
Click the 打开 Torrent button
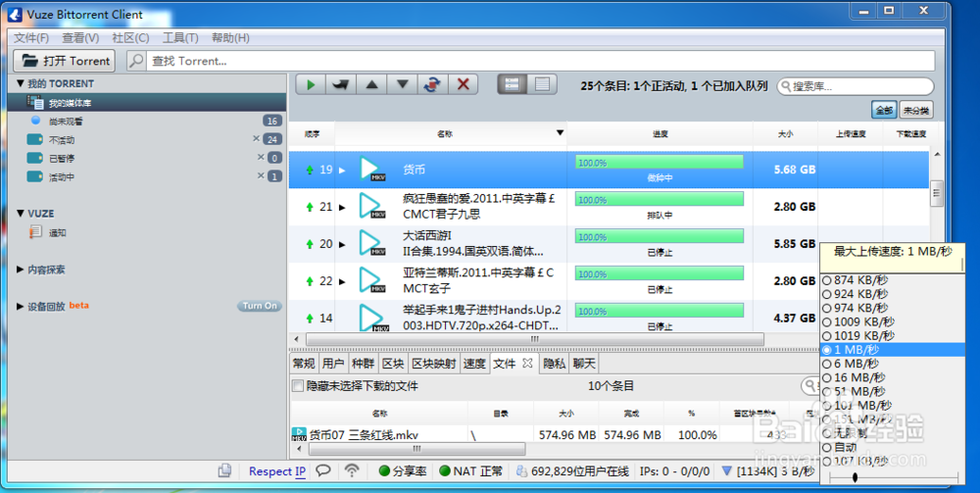point(65,61)
